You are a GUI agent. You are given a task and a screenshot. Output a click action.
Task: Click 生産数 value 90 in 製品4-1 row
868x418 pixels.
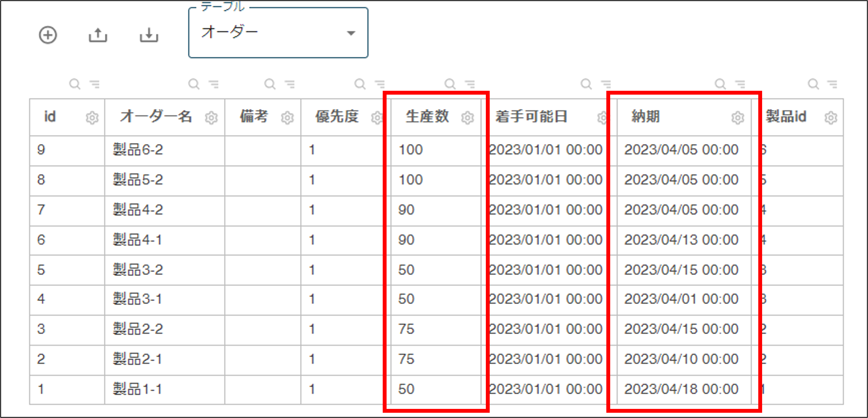(x=406, y=240)
